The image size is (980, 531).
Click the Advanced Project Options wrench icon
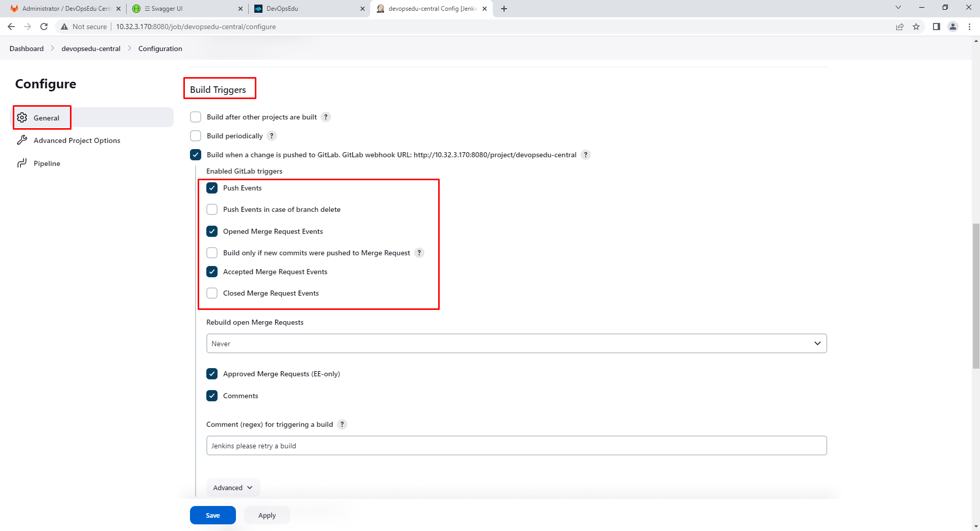[x=22, y=140]
